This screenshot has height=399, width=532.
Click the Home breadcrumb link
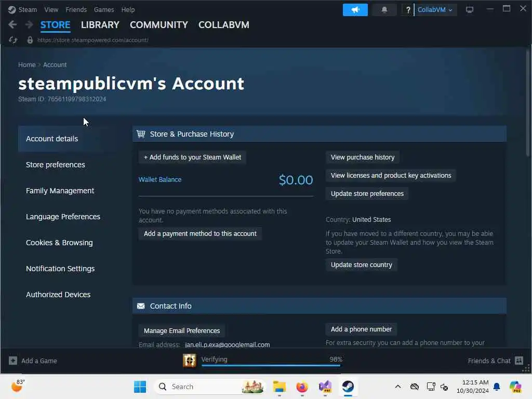tap(27, 65)
